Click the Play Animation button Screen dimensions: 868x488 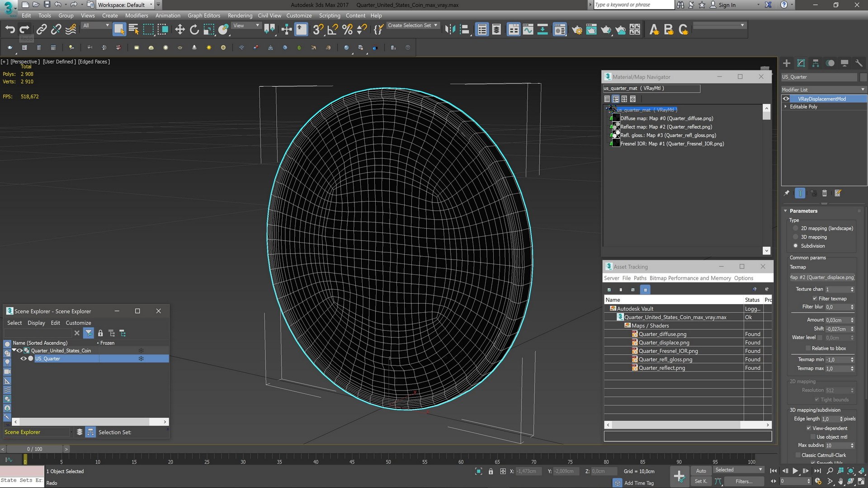pyautogui.click(x=795, y=471)
